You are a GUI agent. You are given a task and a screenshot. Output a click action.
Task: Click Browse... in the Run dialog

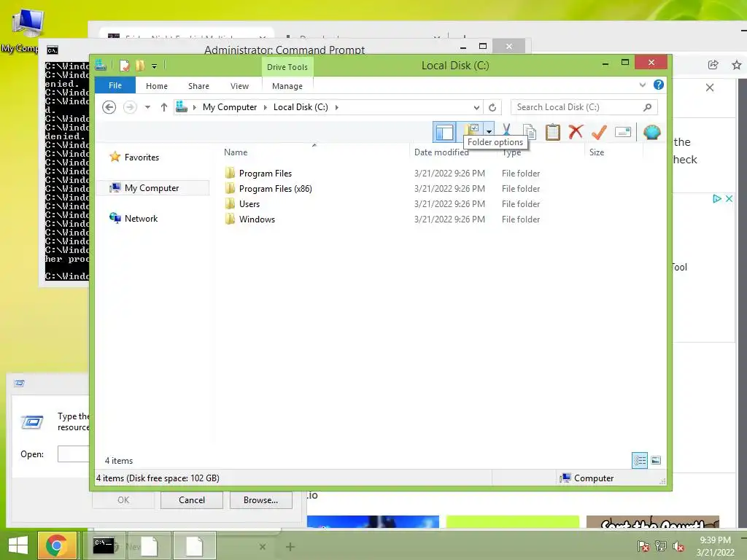point(260,500)
